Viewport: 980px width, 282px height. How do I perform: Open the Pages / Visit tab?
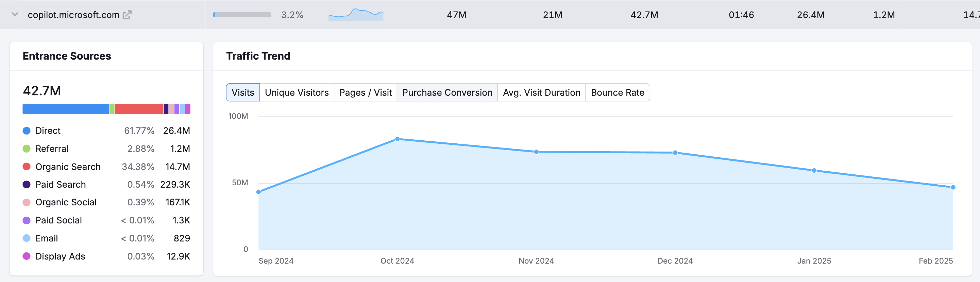point(365,93)
